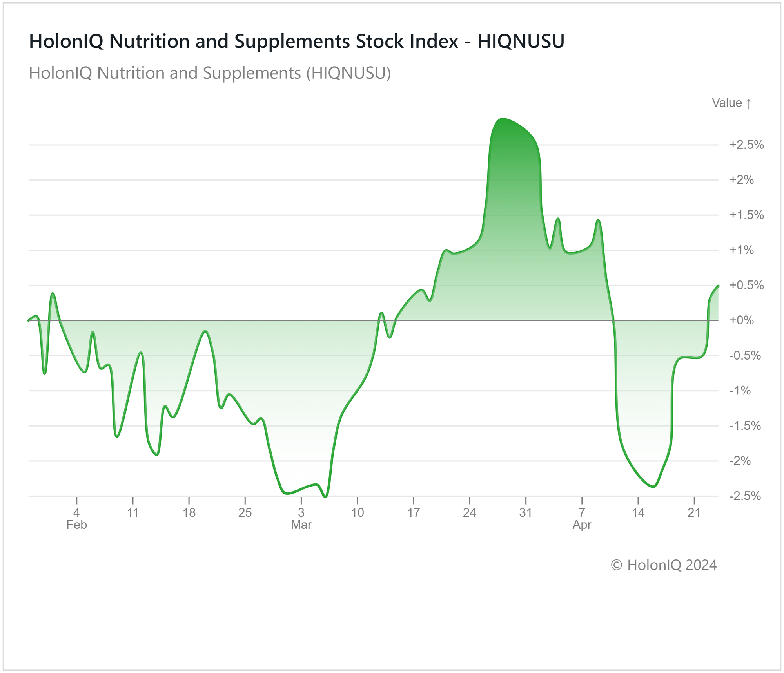Click the 'Apr' month label

pos(582,525)
